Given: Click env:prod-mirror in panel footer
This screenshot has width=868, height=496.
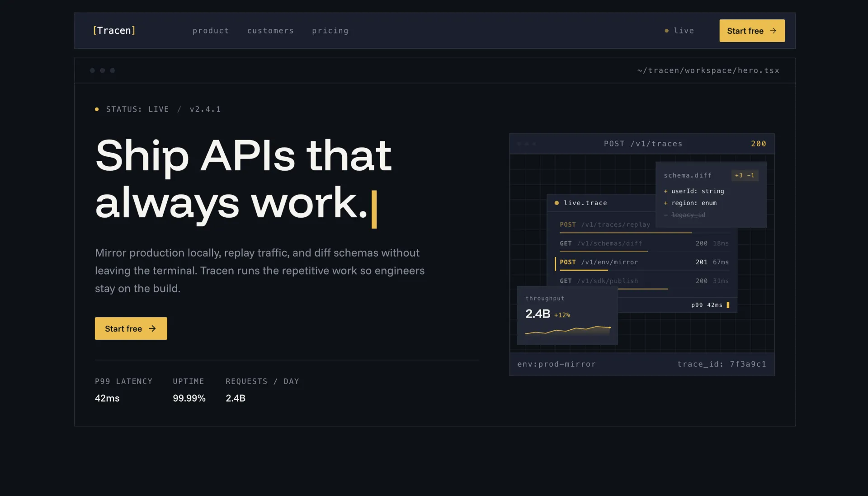Looking at the screenshot, I should (x=556, y=364).
